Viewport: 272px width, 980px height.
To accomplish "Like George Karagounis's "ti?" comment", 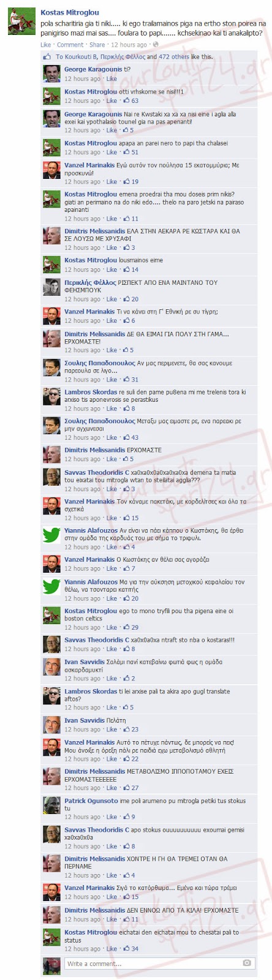I will [x=111, y=78].
